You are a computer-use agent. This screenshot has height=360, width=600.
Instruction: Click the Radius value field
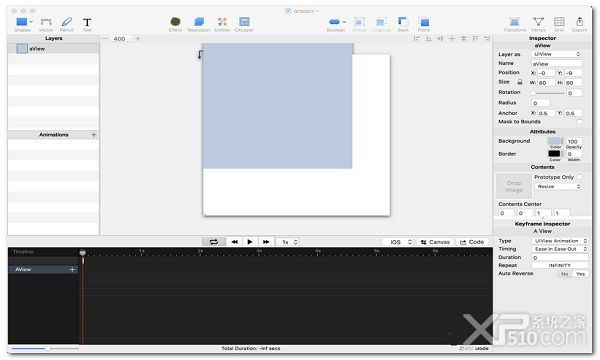pyautogui.click(x=540, y=103)
